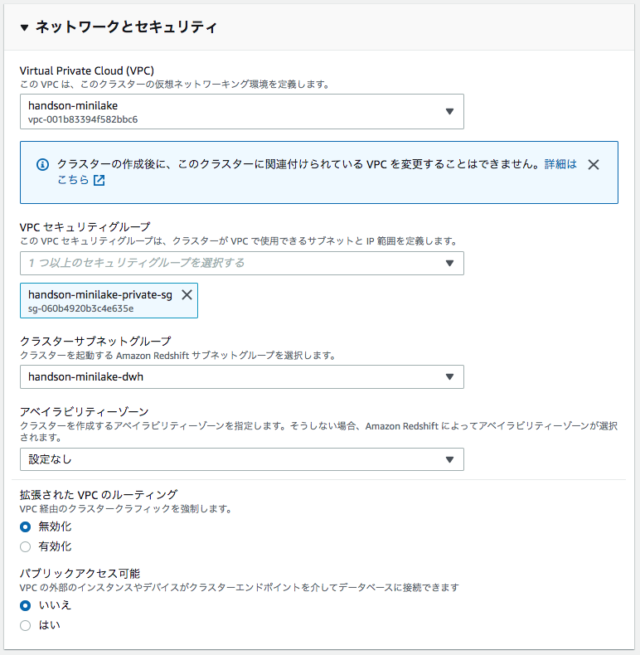The image size is (640, 655).
Task: Click the info icon in the VPC notice
Action: pyautogui.click(x=42, y=165)
